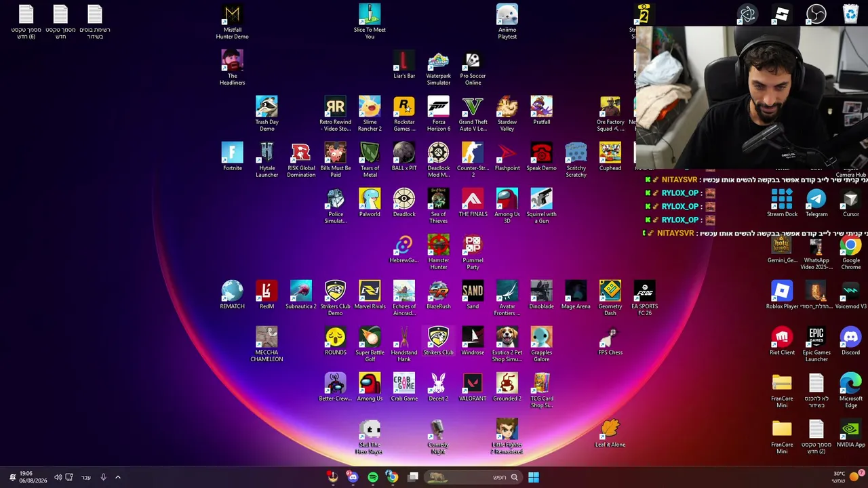This screenshot has height=488, width=868.
Task: Select The Headliners desktop icon
Action: coord(232,68)
